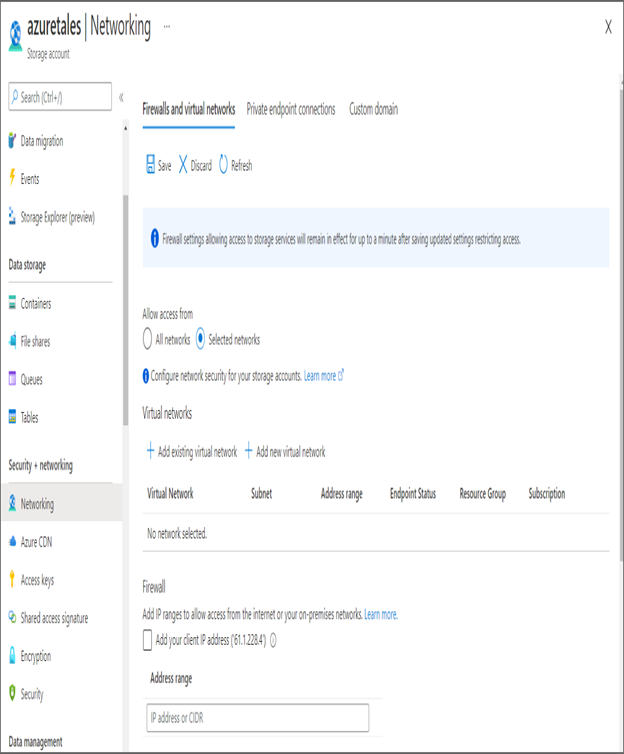The image size is (624, 754).
Task: Click the Data migration icon
Action: click(x=12, y=140)
